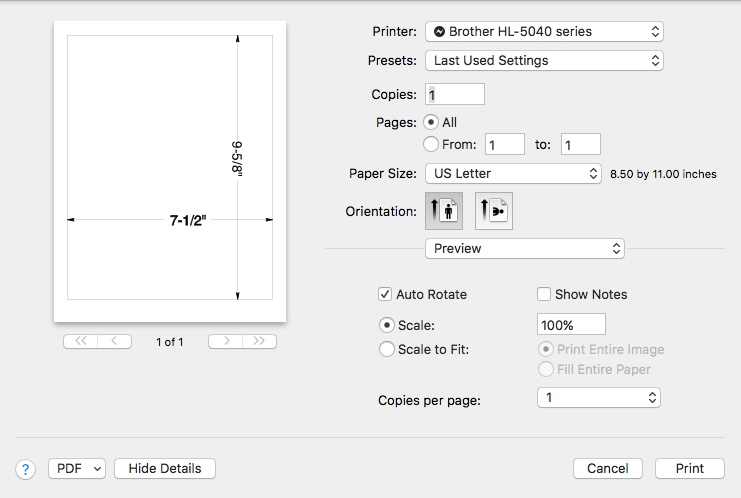Select landscape orientation icon
The height and width of the screenshot is (498, 741).
point(494,211)
